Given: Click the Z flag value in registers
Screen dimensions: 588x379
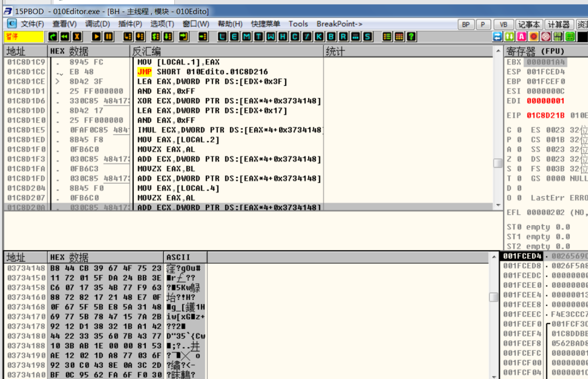Looking at the screenshot, I should point(519,159).
